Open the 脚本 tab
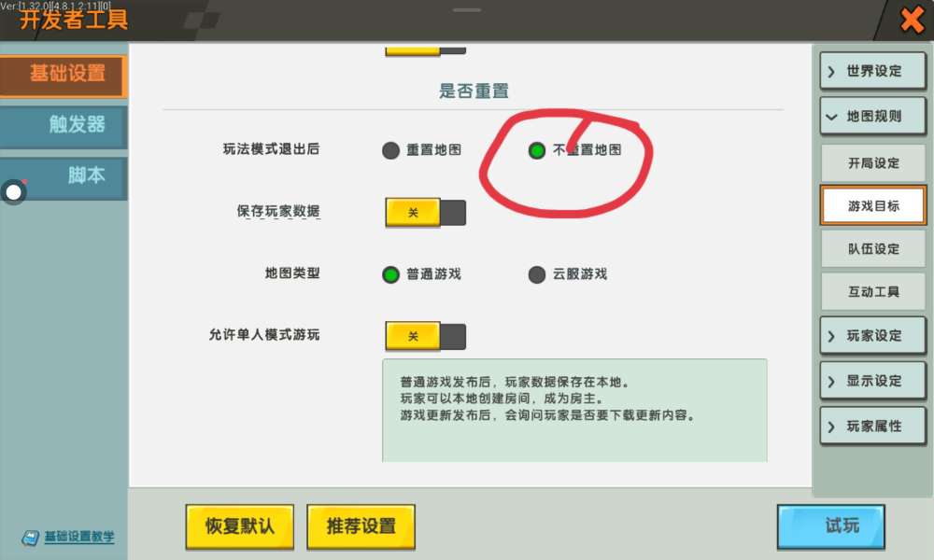The width and height of the screenshot is (934, 560). [64, 176]
